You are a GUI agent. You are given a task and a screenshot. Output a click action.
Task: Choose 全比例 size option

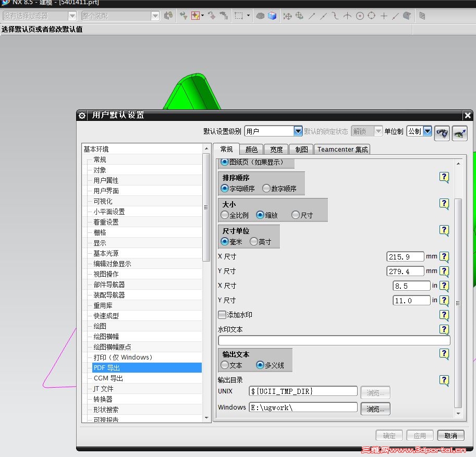point(224,215)
